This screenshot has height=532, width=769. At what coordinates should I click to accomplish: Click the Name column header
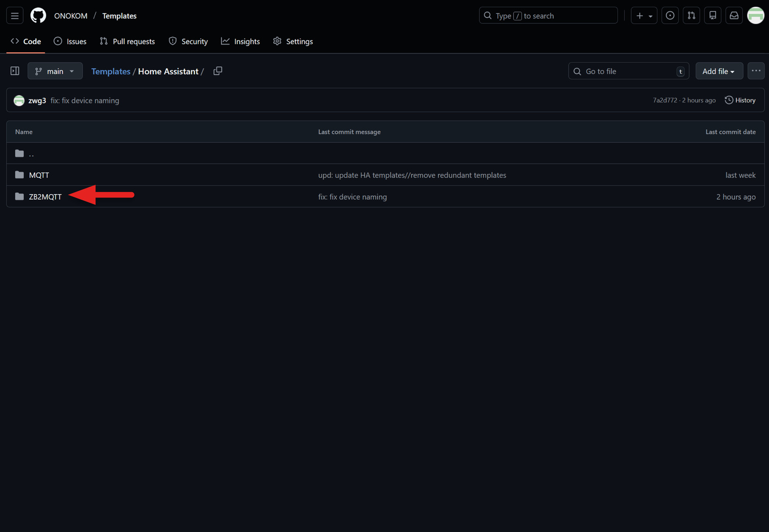click(24, 132)
